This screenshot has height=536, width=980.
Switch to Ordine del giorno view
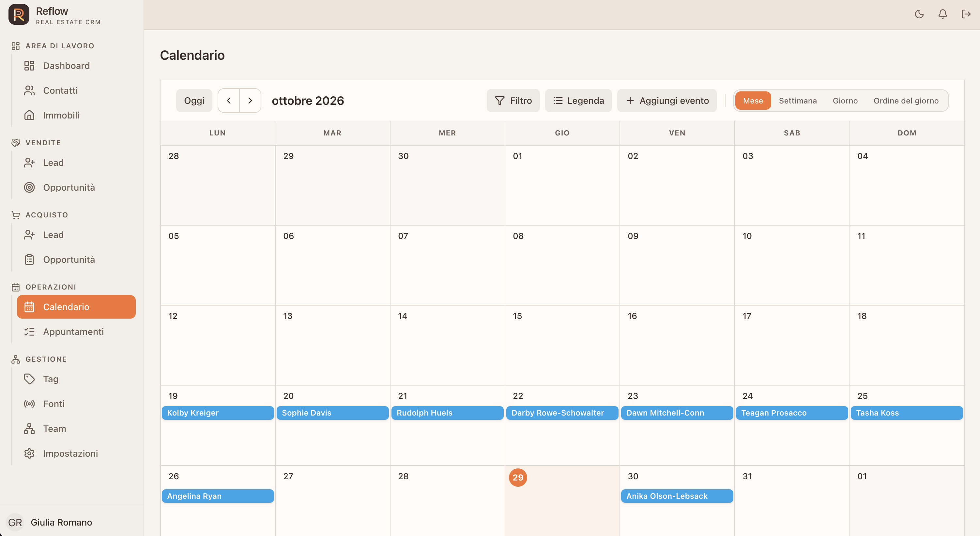tap(906, 101)
